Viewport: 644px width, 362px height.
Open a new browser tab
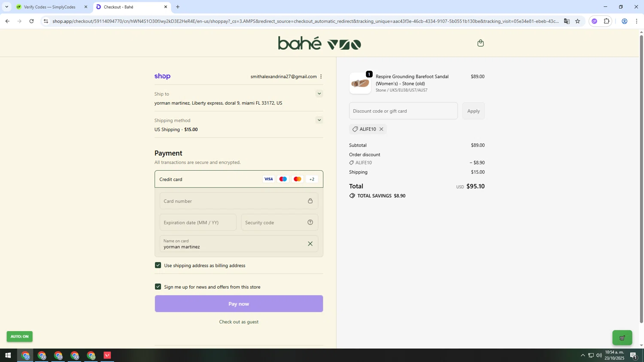[178, 7]
